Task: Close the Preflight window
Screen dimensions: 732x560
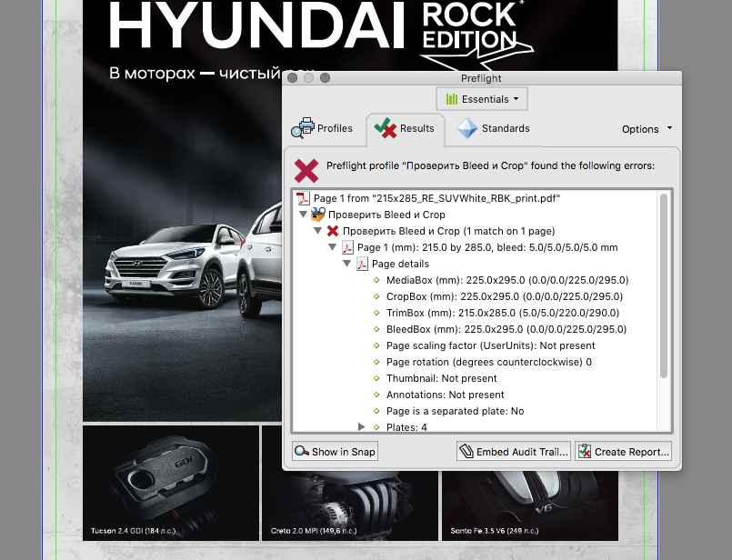Action: (293, 78)
